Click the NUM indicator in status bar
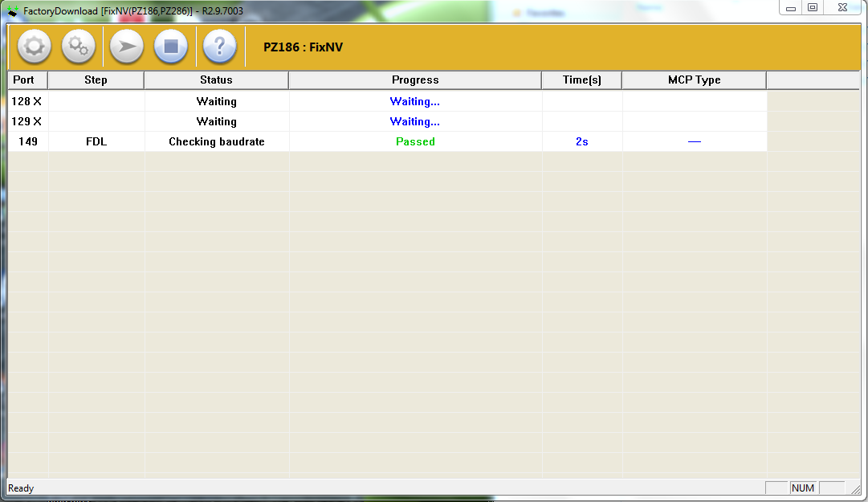This screenshot has width=868, height=502. tap(803, 488)
